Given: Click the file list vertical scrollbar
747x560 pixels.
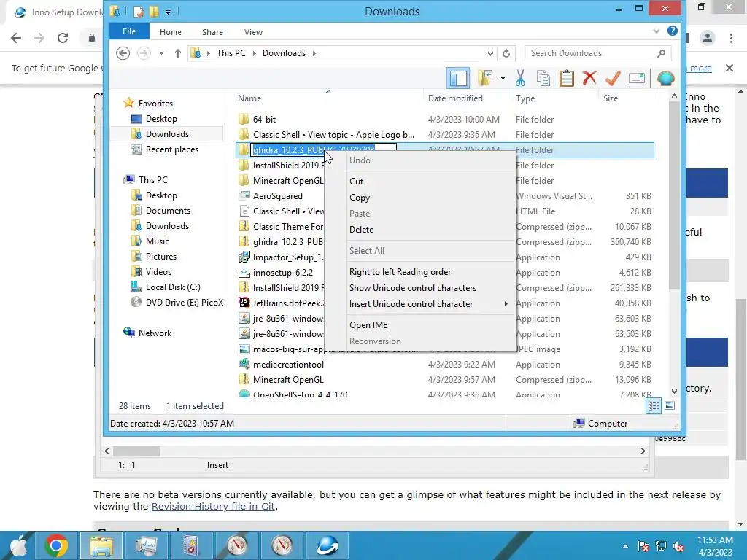Looking at the screenshot, I should tap(674, 197).
